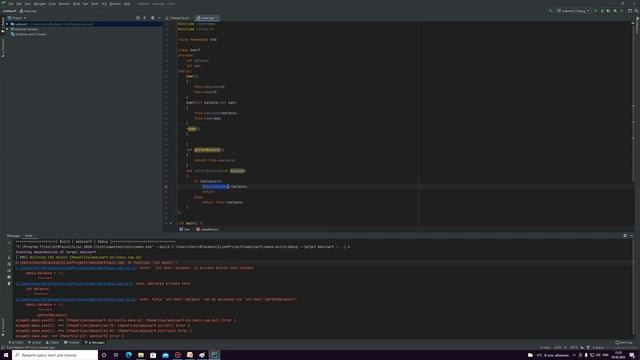Click Run with Coverage icon
The image size is (640, 360).
pos(609,11)
